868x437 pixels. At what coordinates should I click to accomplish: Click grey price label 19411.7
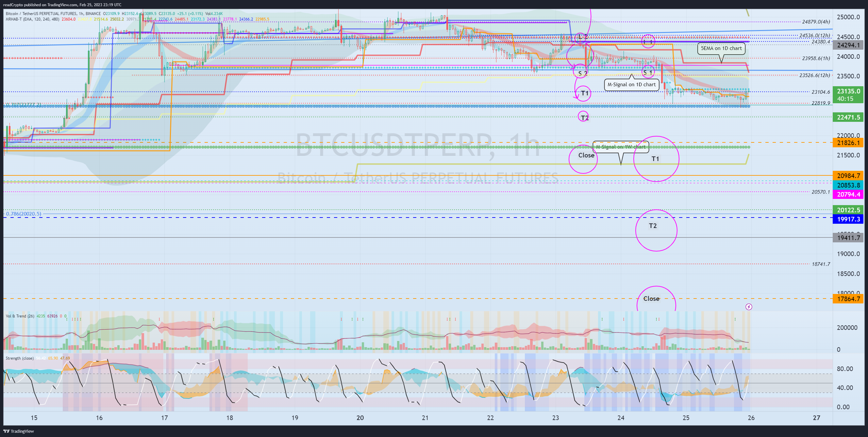tap(848, 238)
